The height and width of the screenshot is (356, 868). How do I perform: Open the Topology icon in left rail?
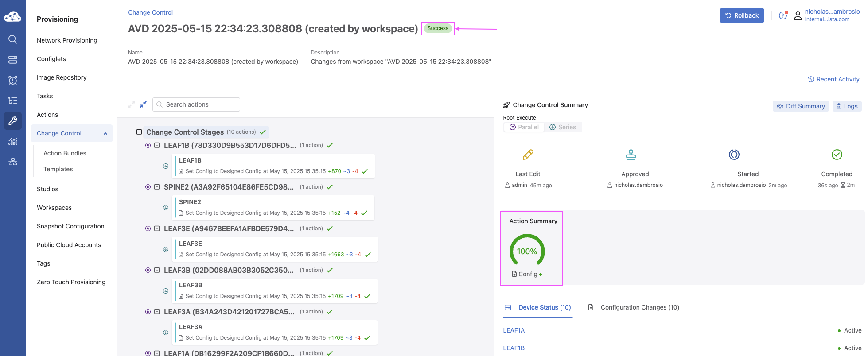[x=13, y=162]
